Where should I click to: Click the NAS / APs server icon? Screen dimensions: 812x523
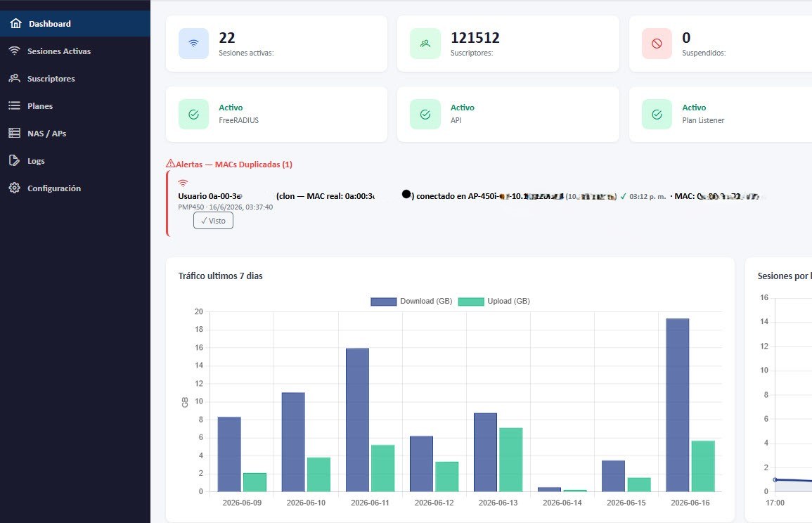tap(15, 133)
